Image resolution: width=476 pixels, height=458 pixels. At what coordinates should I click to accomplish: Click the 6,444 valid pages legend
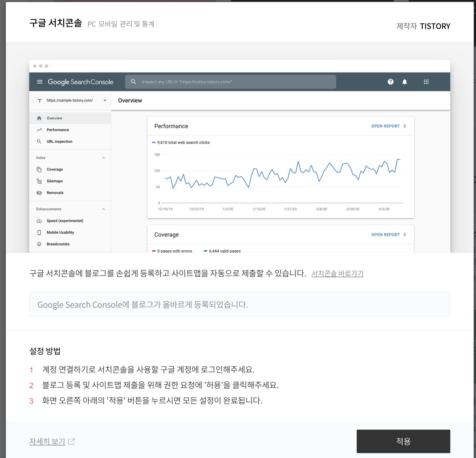click(222, 251)
